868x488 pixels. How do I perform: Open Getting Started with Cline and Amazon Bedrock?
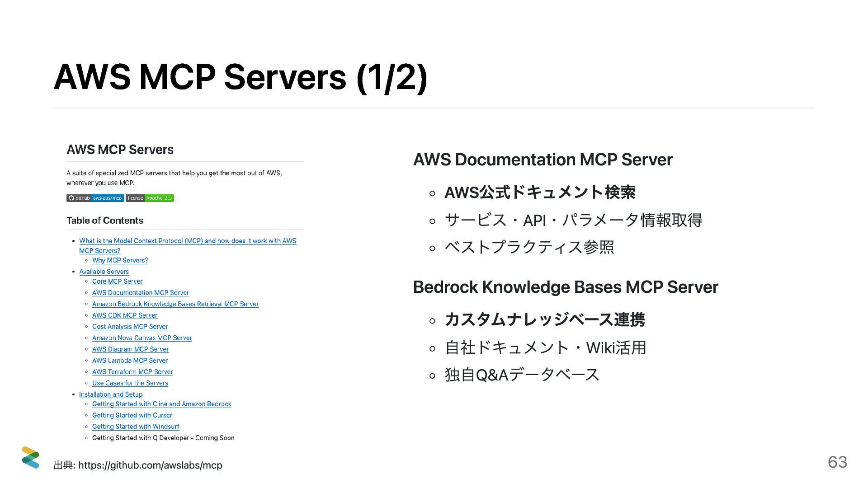[x=161, y=404]
